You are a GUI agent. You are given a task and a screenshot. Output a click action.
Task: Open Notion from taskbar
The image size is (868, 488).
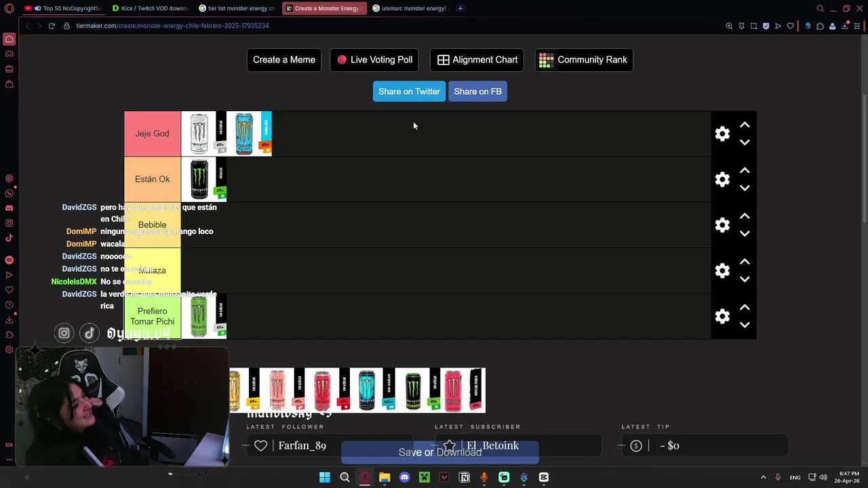coord(465,477)
